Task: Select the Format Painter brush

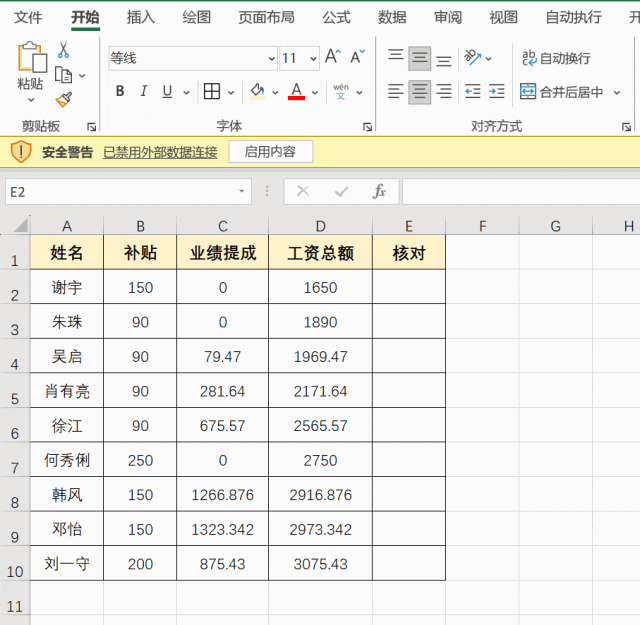Action: tap(63, 99)
